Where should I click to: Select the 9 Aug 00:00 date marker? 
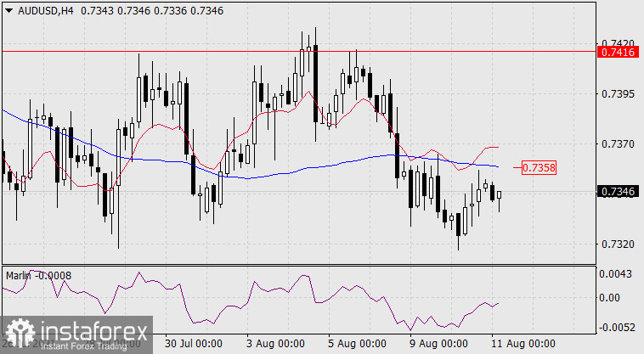pos(438,344)
